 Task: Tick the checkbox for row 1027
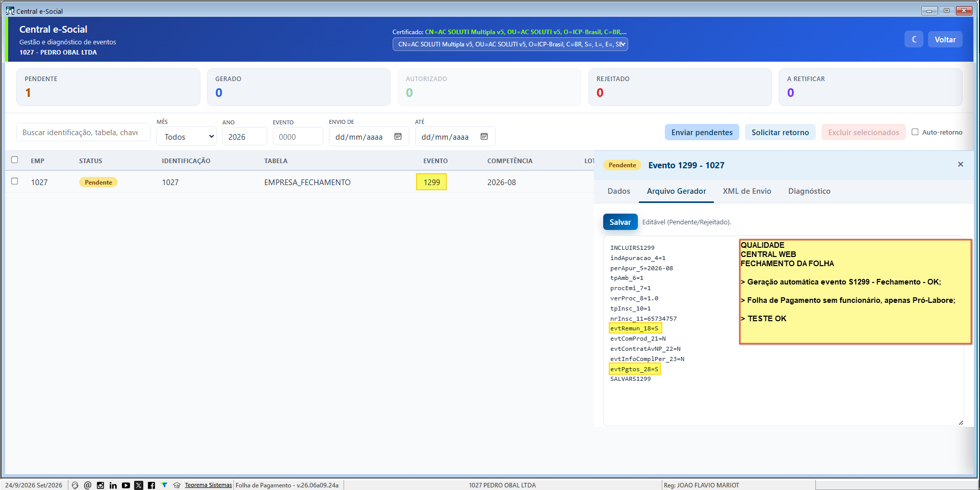click(x=15, y=181)
